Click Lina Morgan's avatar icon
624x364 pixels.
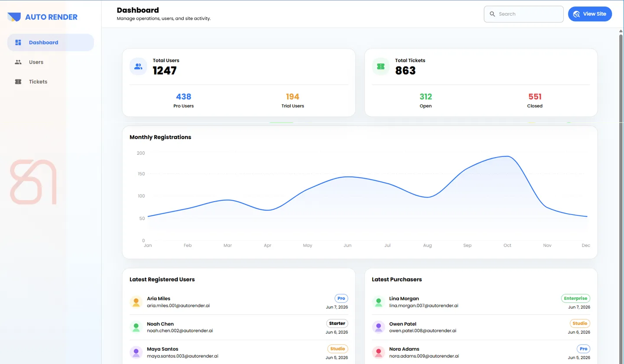[378, 302]
